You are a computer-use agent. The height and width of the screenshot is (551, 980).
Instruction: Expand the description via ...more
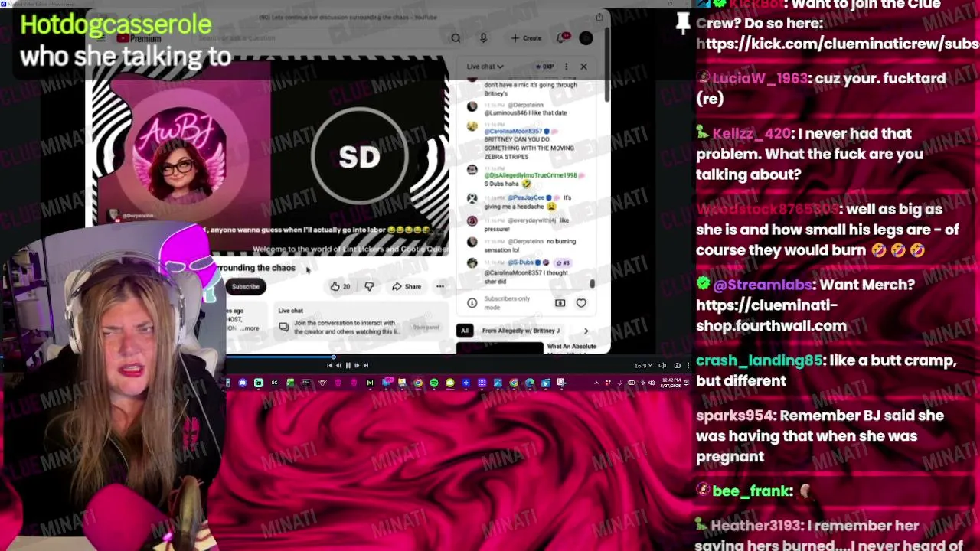pos(251,328)
